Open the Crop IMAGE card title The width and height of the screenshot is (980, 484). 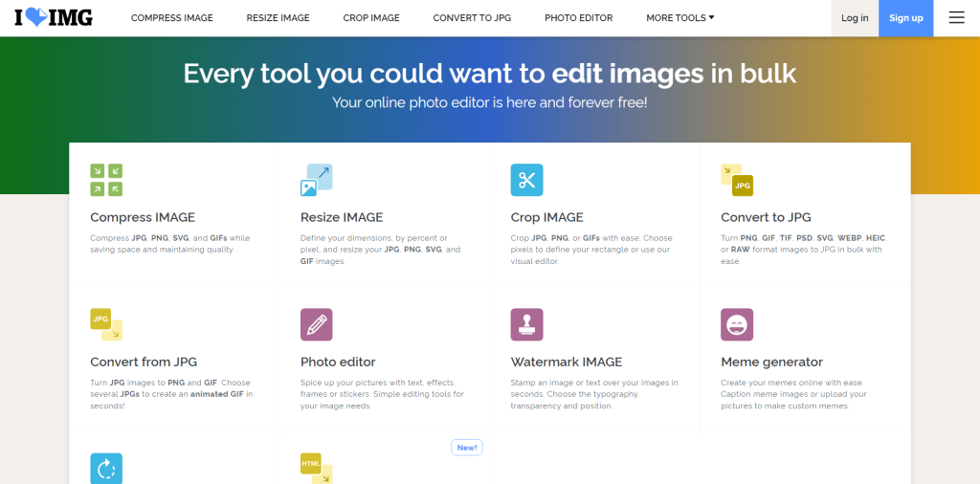[x=546, y=217]
